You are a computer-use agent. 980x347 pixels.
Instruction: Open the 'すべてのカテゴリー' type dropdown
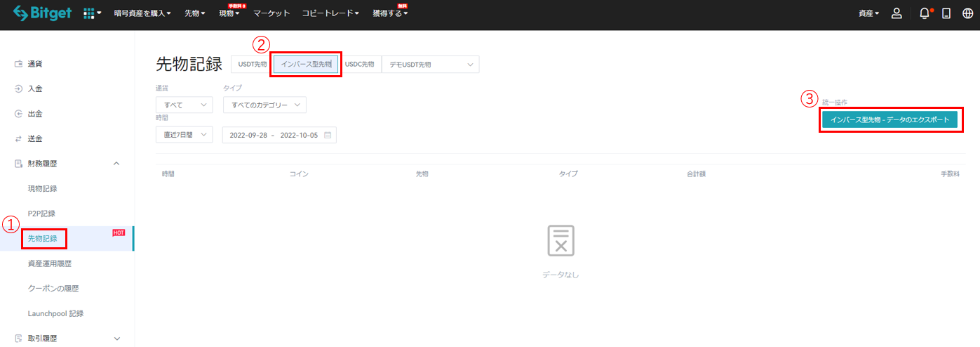tap(264, 105)
